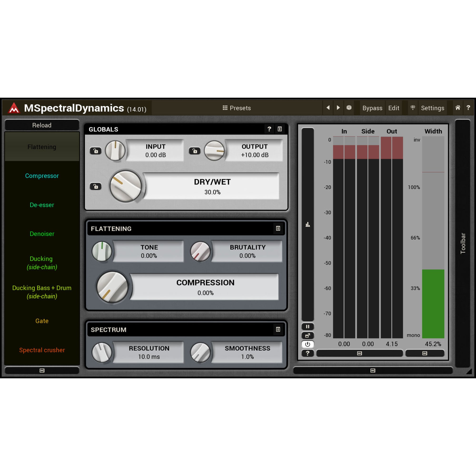
Task: Select the Denoiser preset
Action: coord(42,233)
